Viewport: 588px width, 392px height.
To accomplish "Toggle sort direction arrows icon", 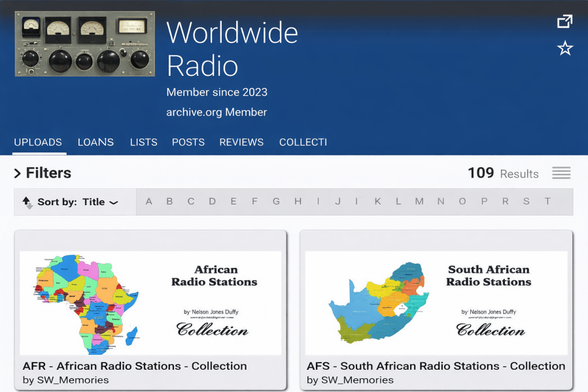I will pos(27,202).
